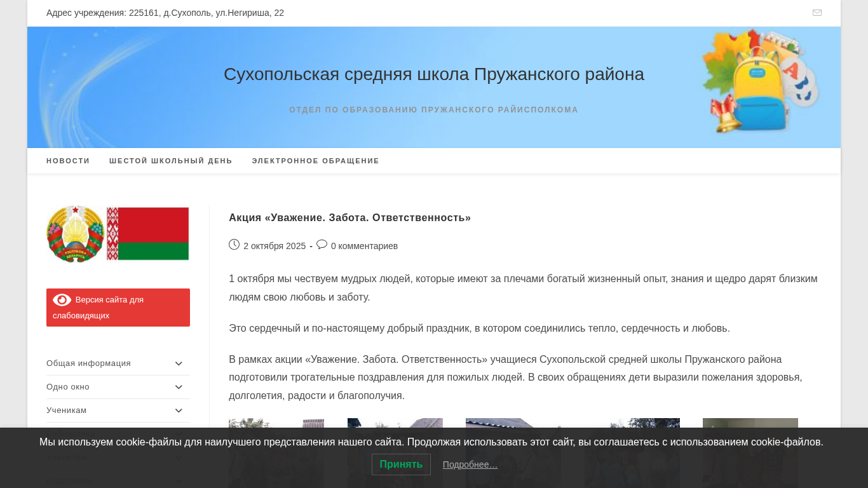Expand the Одно окно submenu chevron
Viewport: 868px width, 488px height.
[179, 387]
